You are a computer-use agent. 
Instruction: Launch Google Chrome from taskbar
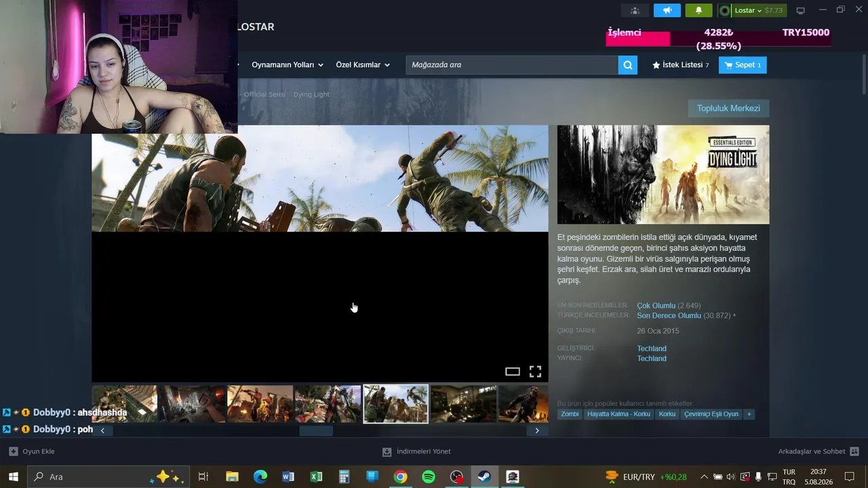coord(400,476)
